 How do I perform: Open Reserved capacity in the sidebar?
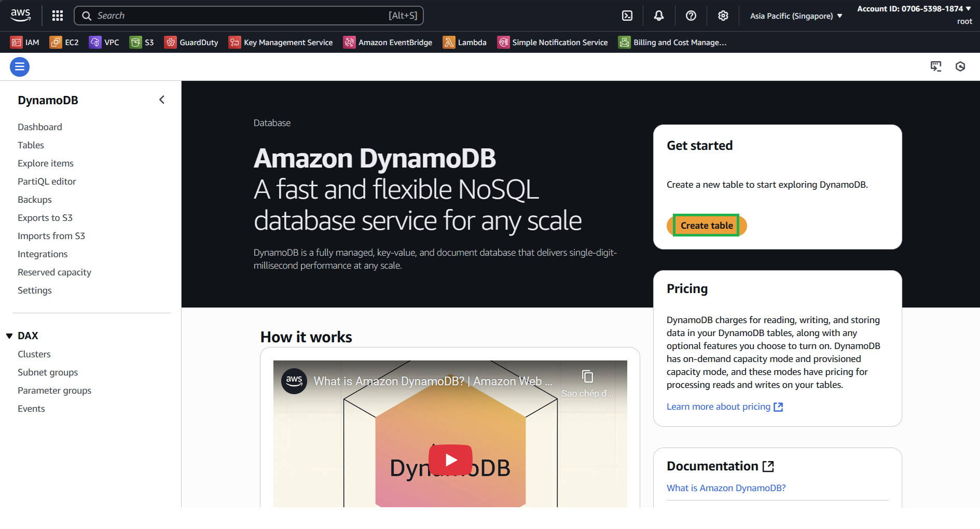pos(54,272)
